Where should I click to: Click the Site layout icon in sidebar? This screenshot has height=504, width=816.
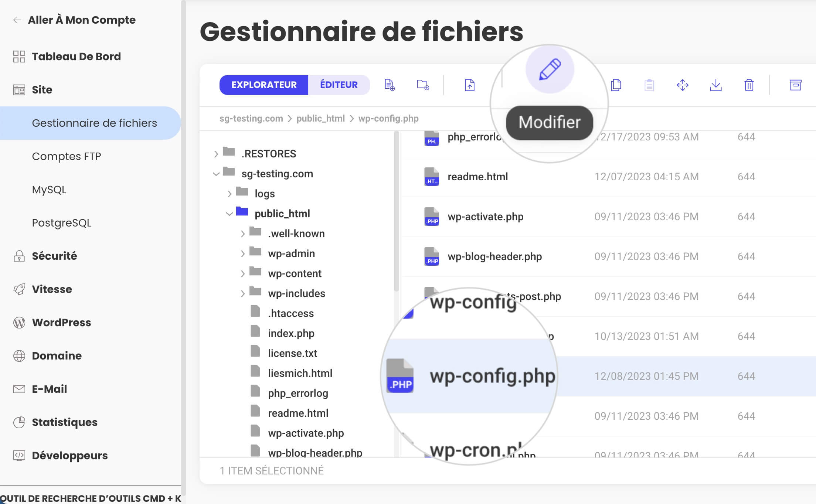(x=19, y=90)
